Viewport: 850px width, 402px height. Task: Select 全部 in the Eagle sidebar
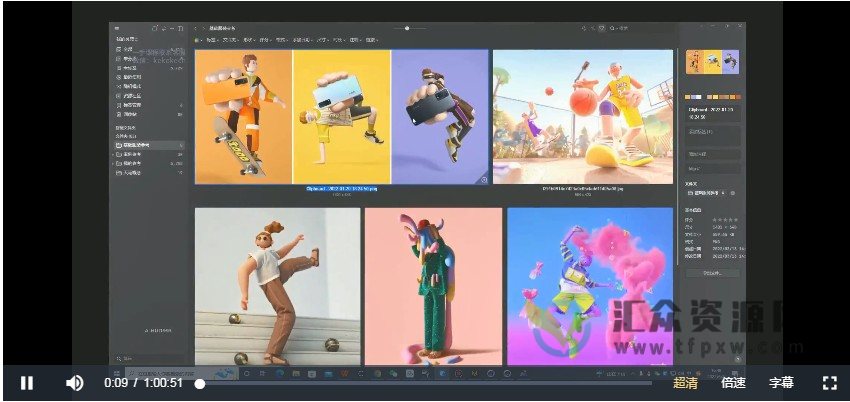(149, 49)
